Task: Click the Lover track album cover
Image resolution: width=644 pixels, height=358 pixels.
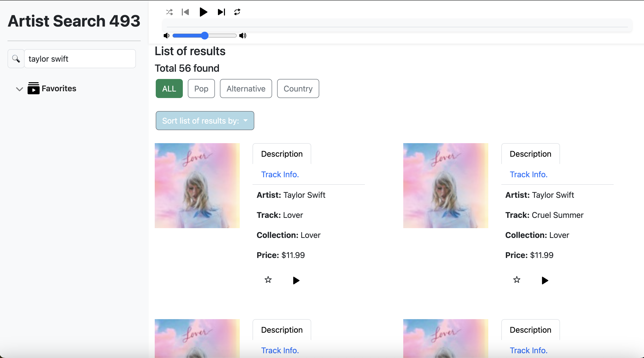Action: tap(197, 186)
